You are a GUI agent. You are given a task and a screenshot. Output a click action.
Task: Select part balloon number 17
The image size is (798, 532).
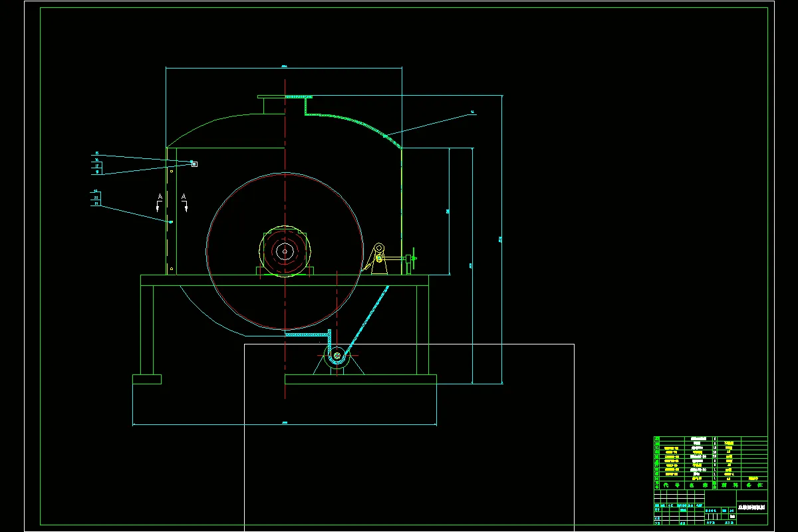tap(97, 166)
